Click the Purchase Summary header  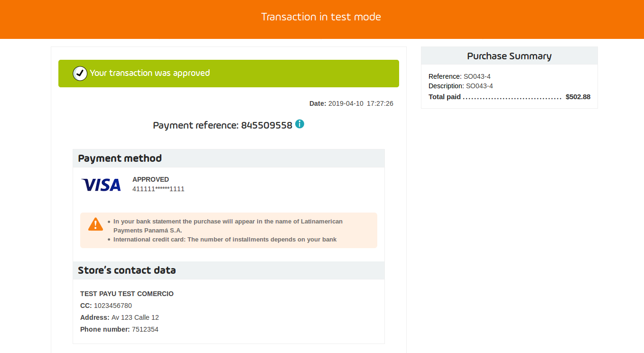(x=509, y=56)
